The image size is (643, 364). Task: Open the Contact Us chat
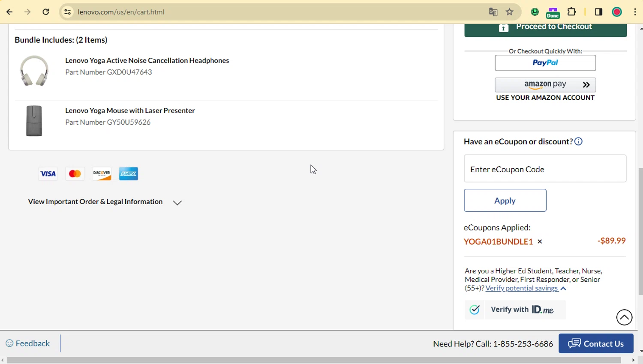click(x=596, y=343)
